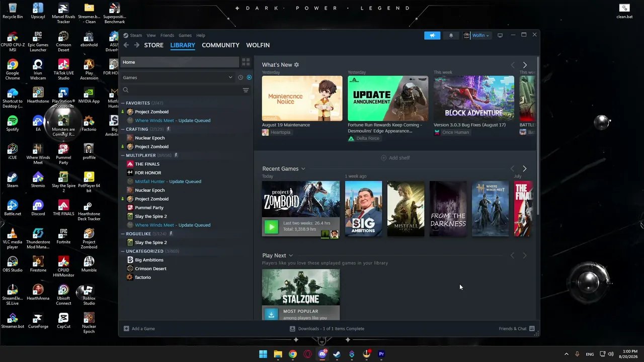This screenshot has width=644, height=362.
Task: Open August 19 Maintenance news link
Action: 286,125
